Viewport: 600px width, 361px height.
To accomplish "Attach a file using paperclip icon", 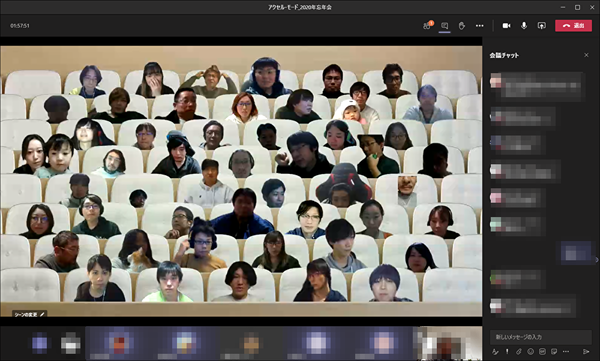I will pyautogui.click(x=518, y=351).
